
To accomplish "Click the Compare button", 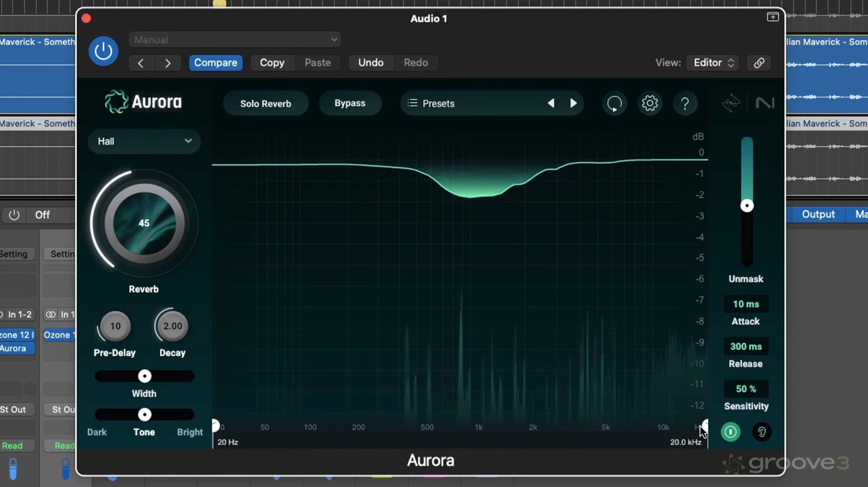I will pos(216,63).
